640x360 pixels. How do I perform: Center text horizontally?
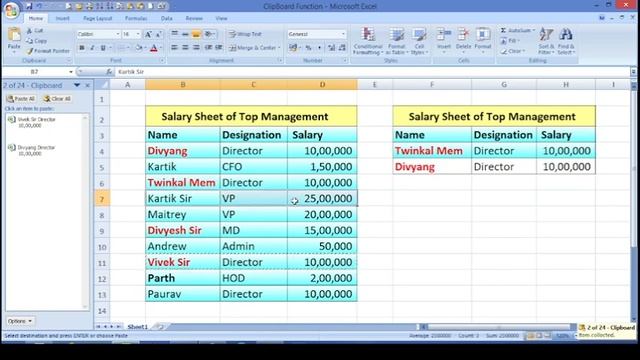185,48
